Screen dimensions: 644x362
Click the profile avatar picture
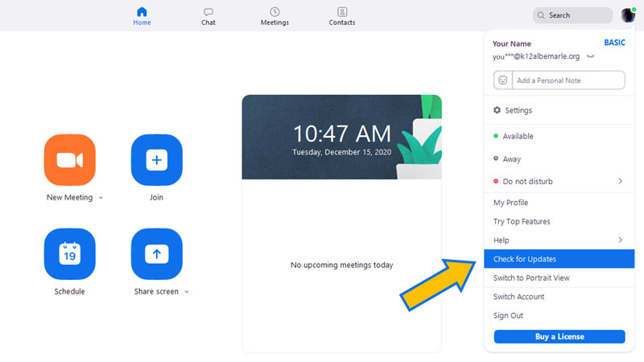tap(628, 15)
